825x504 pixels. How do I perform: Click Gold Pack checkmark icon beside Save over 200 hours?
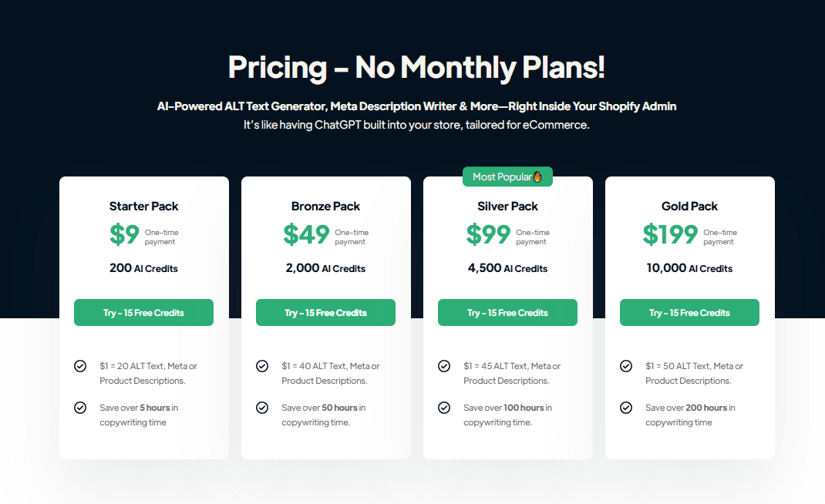tap(626, 408)
